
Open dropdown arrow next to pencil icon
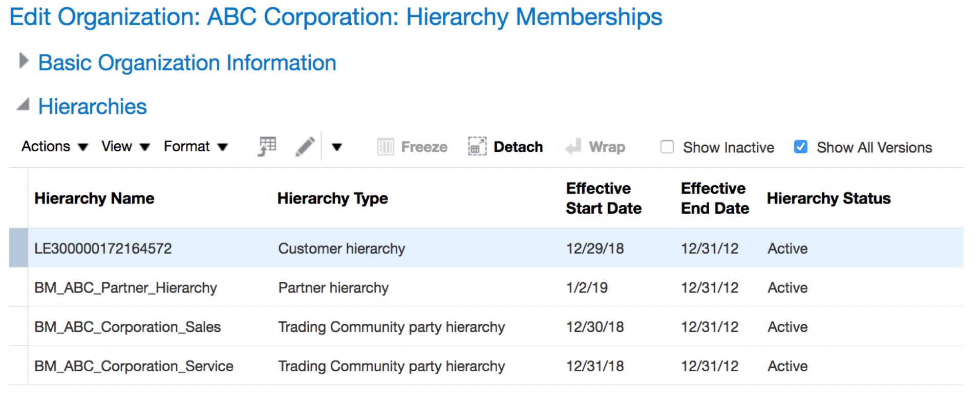pyautogui.click(x=336, y=147)
